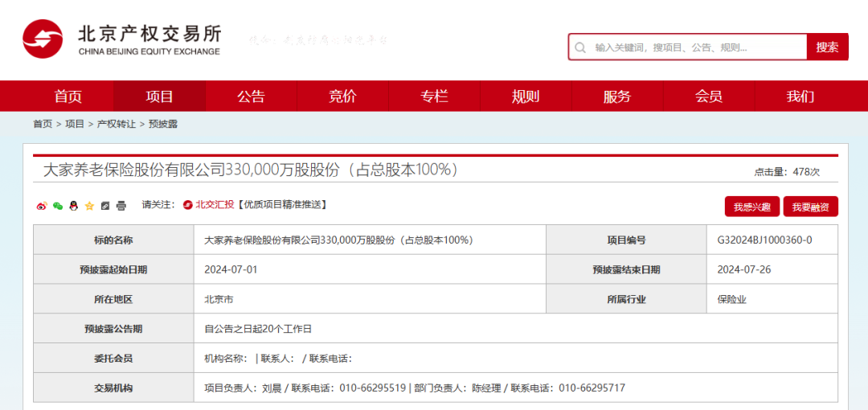This screenshot has width=868, height=410.
Task: Click the copy link icon
Action: [105, 206]
